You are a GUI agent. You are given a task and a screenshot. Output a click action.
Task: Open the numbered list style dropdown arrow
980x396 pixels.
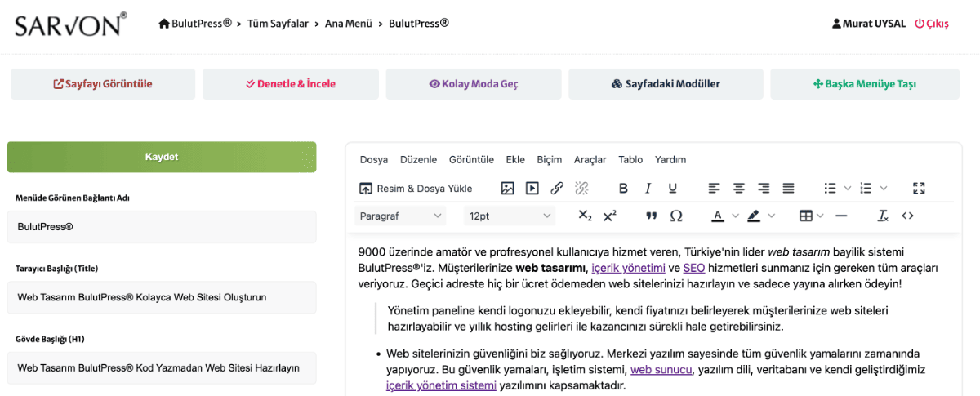coord(883,189)
